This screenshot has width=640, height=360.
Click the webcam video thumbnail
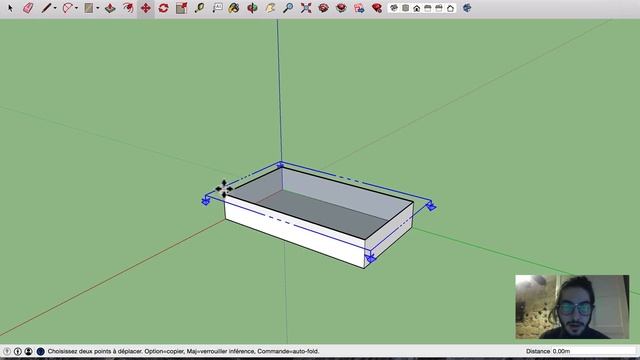click(x=572, y=307)
